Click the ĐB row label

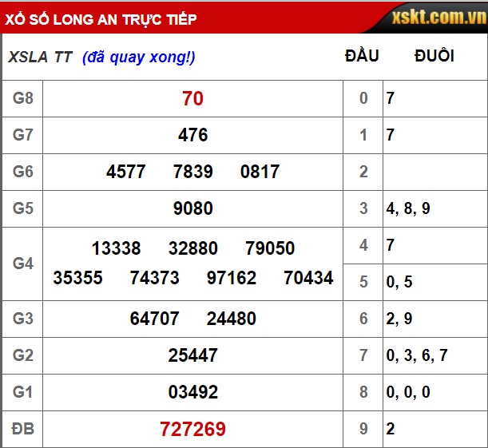point(22,429)
